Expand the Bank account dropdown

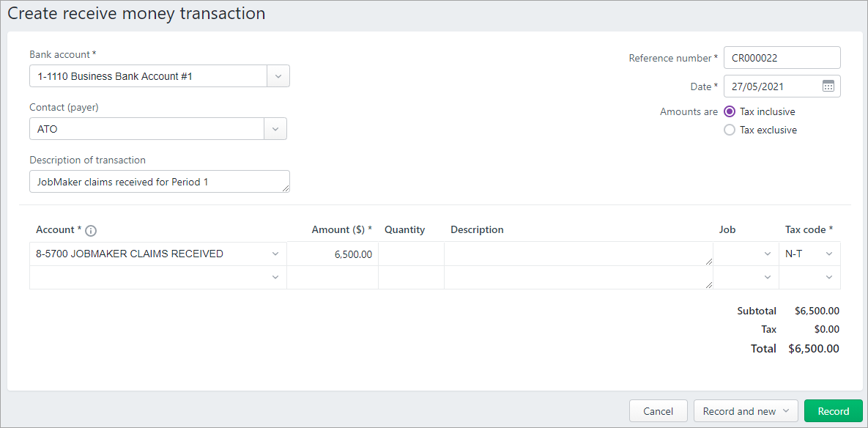pyautogui.click(x=278, y=76)
